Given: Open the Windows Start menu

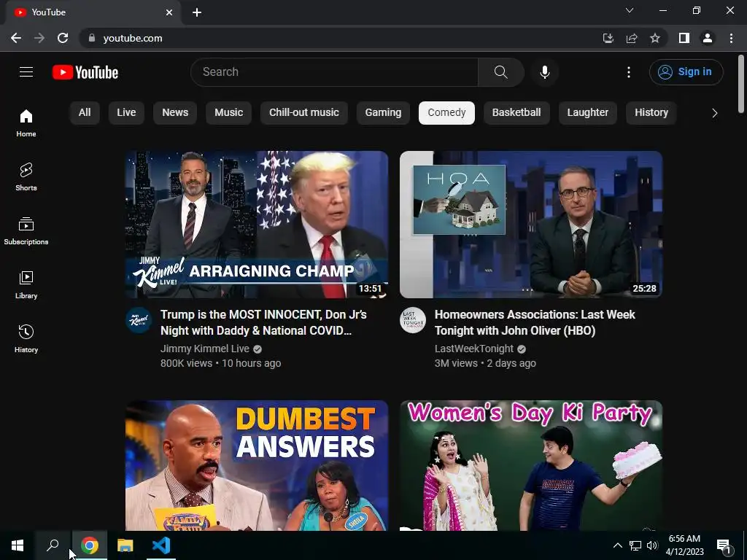Looking at the screenshot, I should pos(18,545).
